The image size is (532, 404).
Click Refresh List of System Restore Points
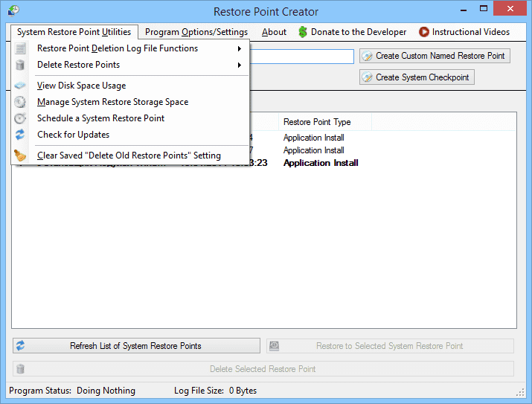coord(136,346)
